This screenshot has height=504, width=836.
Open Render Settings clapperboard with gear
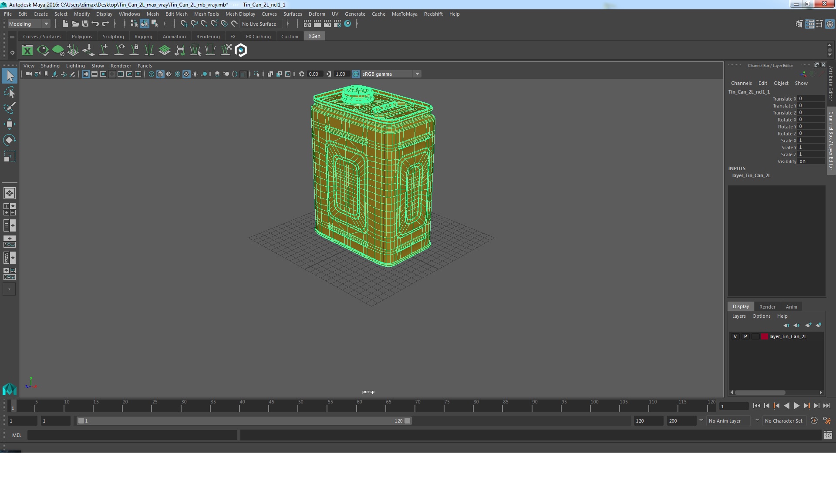pyautogui.click(x=337, y=24)
